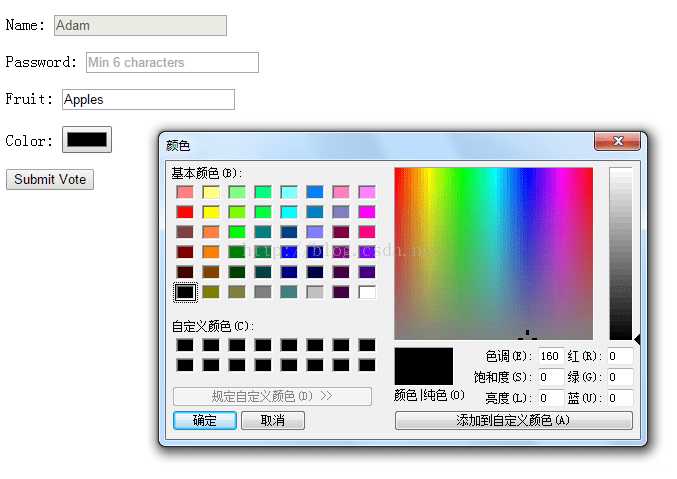The height and width of the screenshot is (479, 677).
Task: Click the 亮度 luminance value field
Action: point(551,398)
